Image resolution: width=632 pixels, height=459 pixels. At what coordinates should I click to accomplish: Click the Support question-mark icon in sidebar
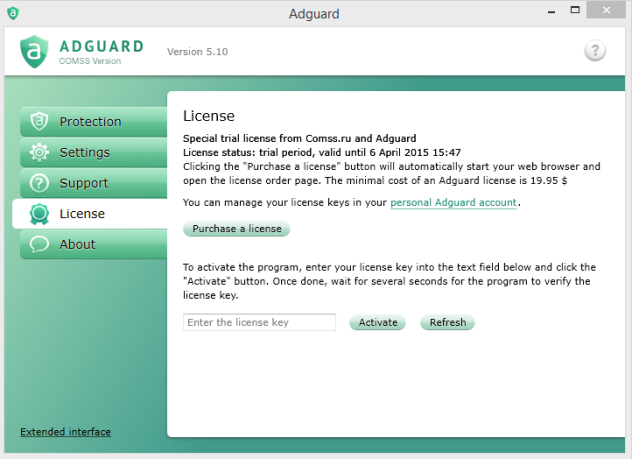pos(39,183)
